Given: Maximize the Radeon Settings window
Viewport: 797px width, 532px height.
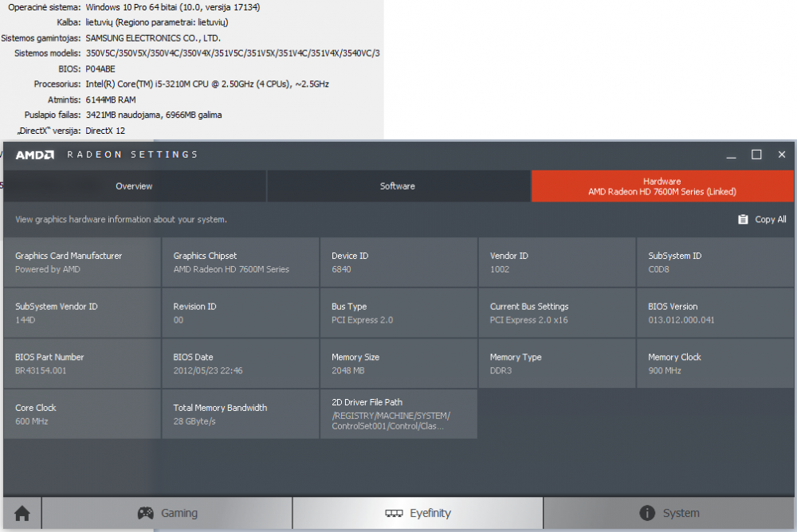Looking at the screenshot, I should pos(756,155).
